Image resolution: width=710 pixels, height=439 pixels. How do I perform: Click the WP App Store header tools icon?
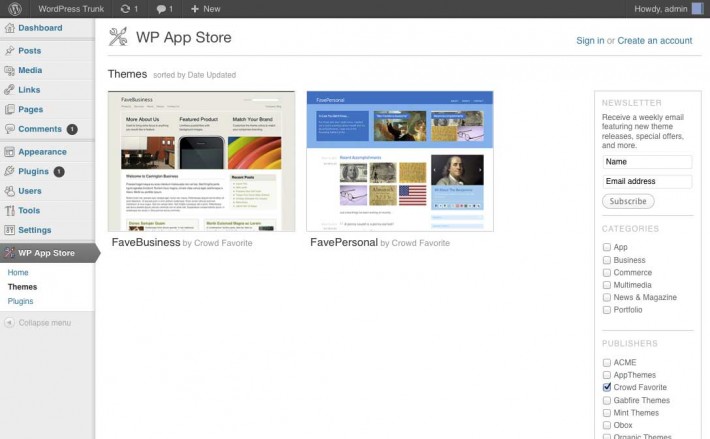coord(118,37)
